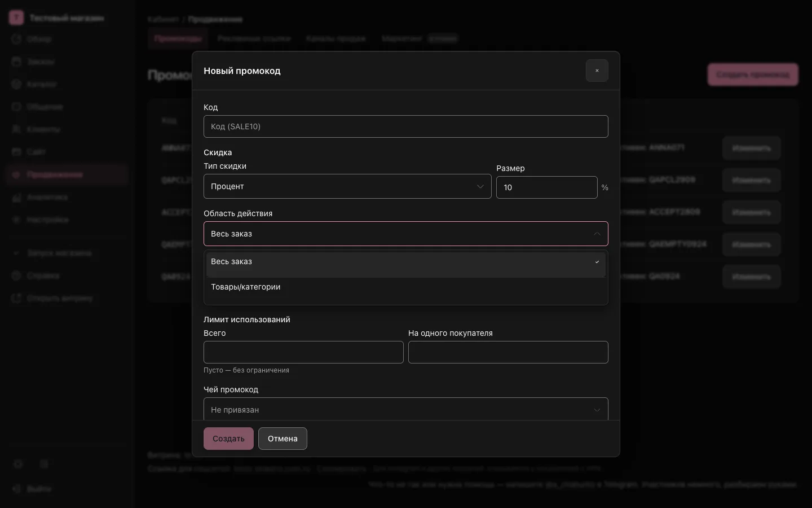Open Настройки in the blurred sidebar
812x508 pixels.
[67, 220]
